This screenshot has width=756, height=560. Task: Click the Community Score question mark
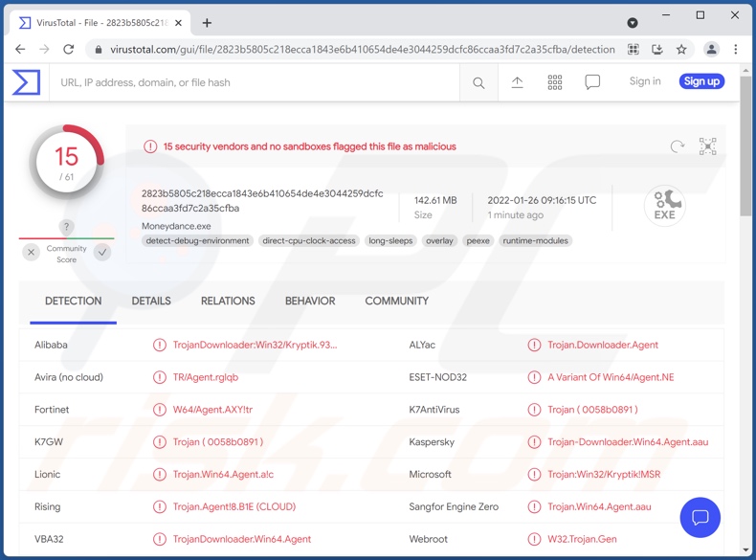click(x=66, y=227)
